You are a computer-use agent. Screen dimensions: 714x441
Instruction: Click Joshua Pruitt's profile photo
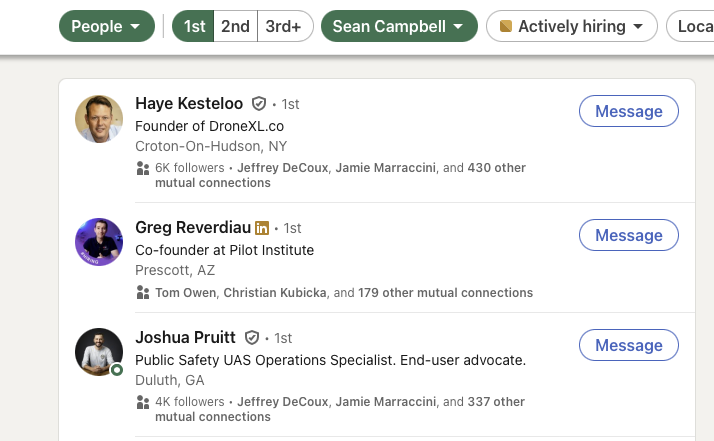click(x=99, y=352)
